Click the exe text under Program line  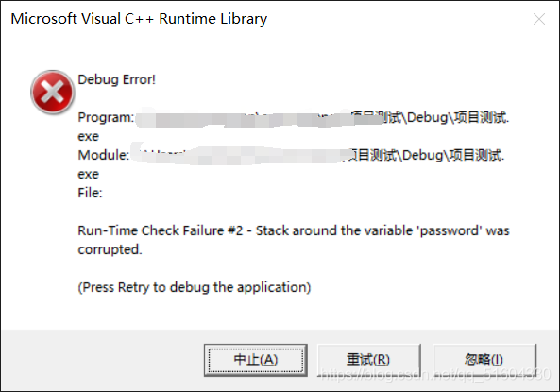pos(88,137)
